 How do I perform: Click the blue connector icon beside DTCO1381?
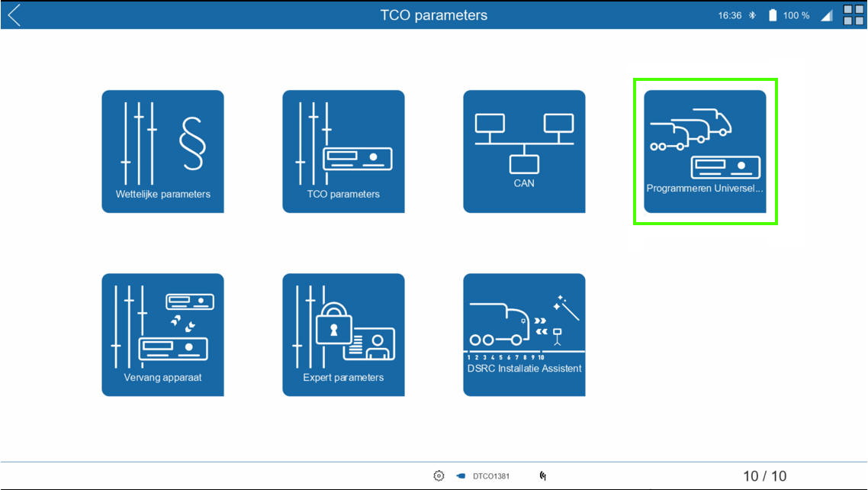461,475
